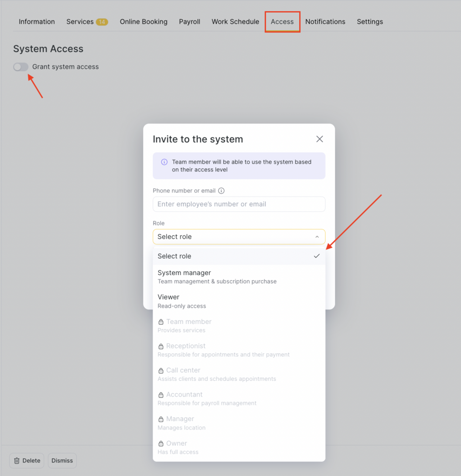Click the lock icon next to Receptionist

(161, 346)
